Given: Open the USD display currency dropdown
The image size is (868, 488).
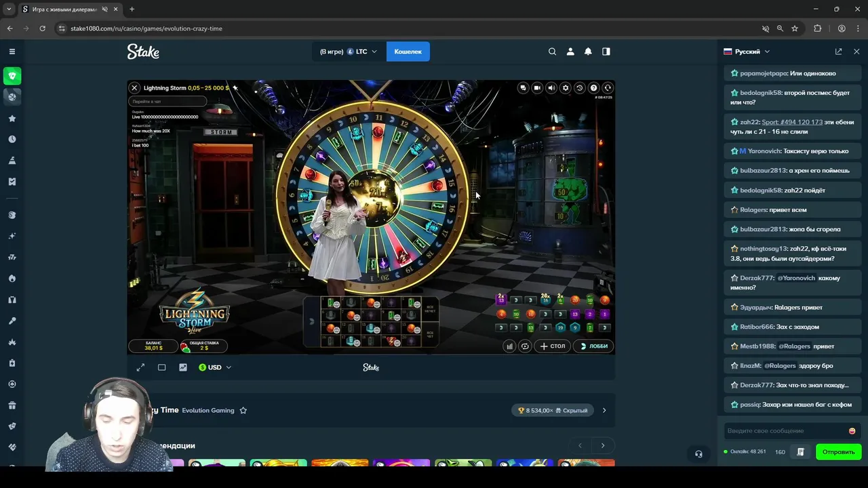Looking at the screenshot, I should [215, 367].
